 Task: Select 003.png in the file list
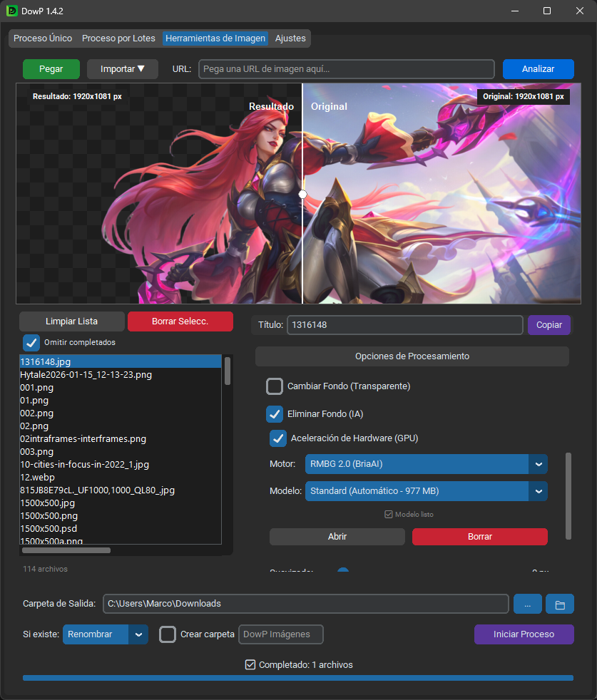[x=121, y=452]
